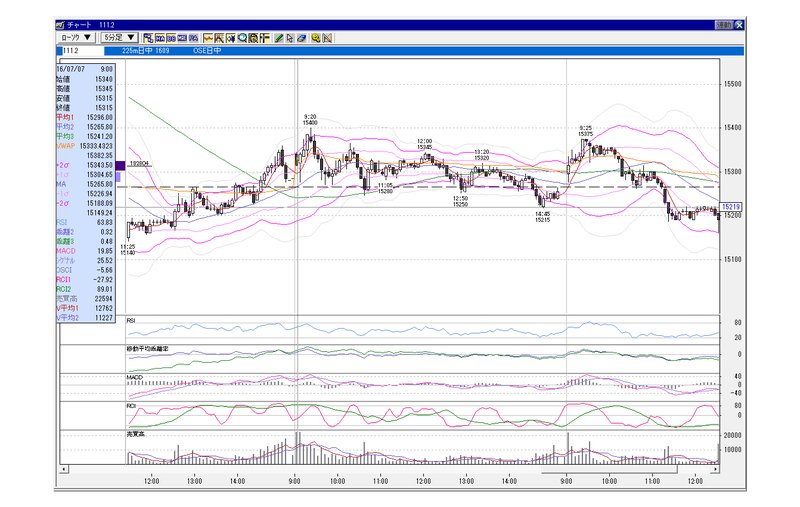The height and width of the screenshot is (507, 800).
Task: Click the RCI2 89.01 row
Action: coord(85,289)
